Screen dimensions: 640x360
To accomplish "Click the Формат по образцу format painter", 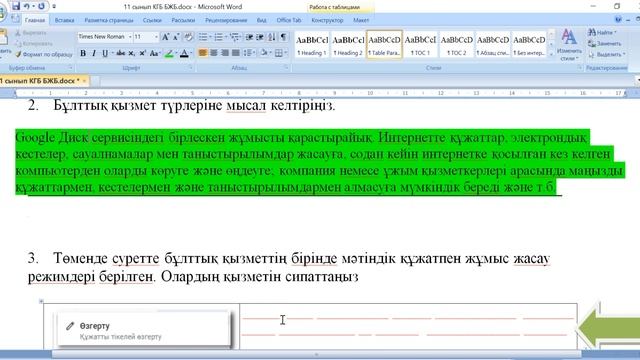I will coord(44,54).
